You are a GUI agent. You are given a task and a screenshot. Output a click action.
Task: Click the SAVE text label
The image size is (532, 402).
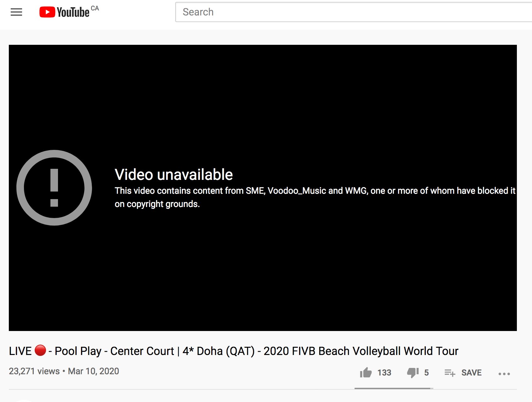pyautogui.click(x=471, y=373)
